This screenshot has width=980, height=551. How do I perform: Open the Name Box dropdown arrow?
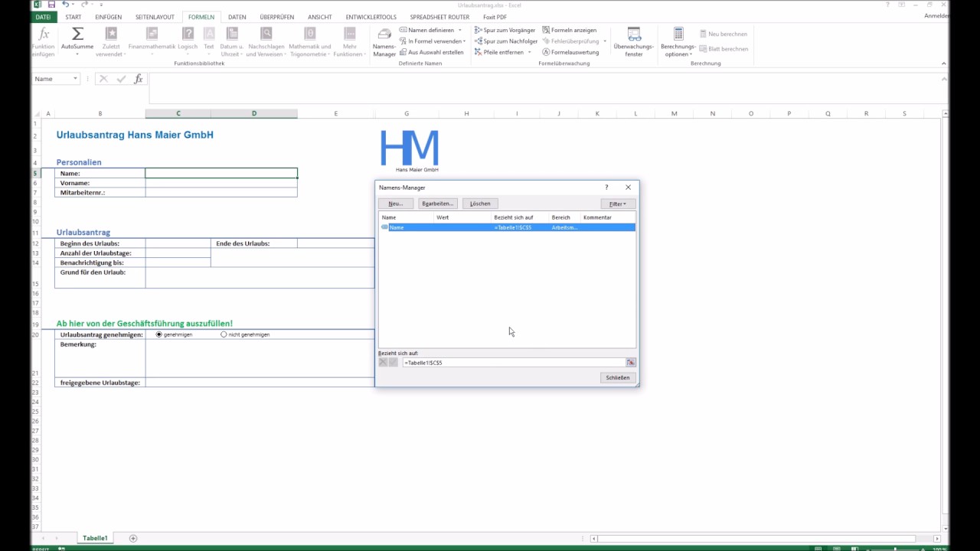(x=75, y=79)
